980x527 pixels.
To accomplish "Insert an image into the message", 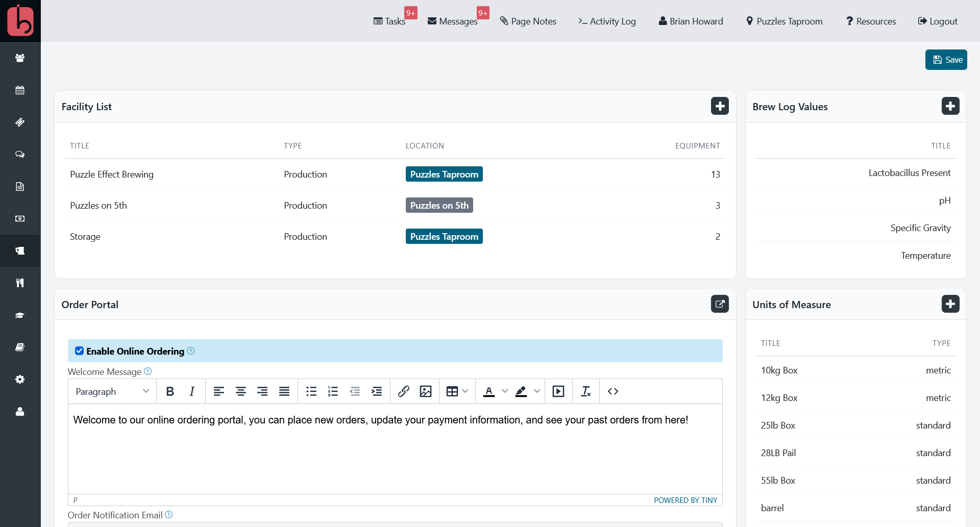I will pos(426,391).
